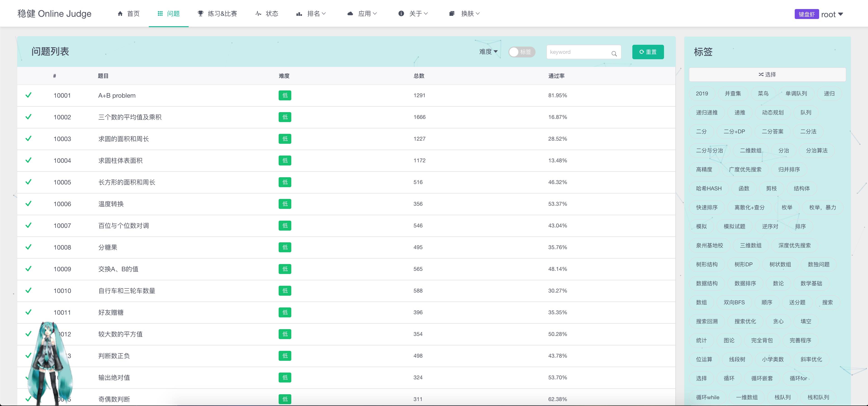
Task: Click the home icon beside 首页
Action: coord(120,14)
